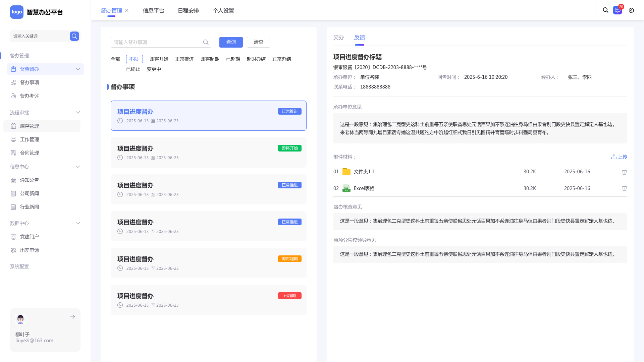
Task: Click the 上传 upload link
Action: point(619,157)
